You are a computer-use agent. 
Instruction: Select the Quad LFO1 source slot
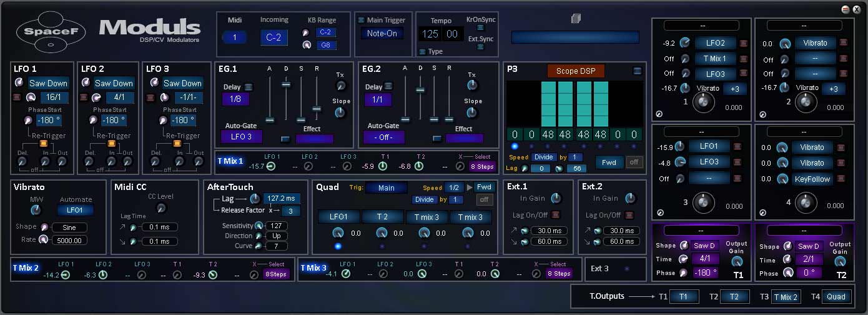(338, 217)
